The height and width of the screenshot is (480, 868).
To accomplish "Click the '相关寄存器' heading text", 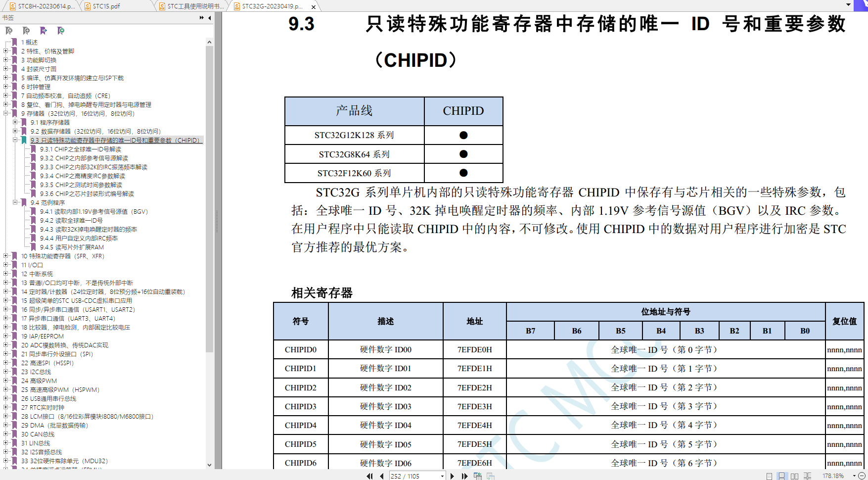I will click(322, 293).
